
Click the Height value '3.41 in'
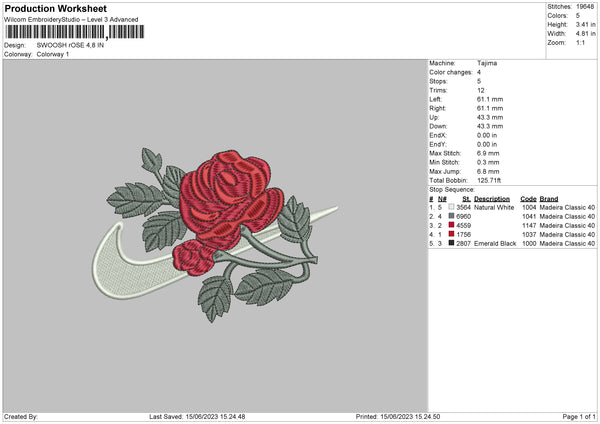click(x=586, y=24)
